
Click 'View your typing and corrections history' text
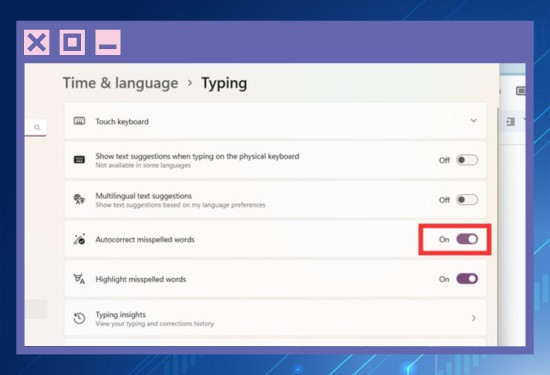(x=155, y=324)
